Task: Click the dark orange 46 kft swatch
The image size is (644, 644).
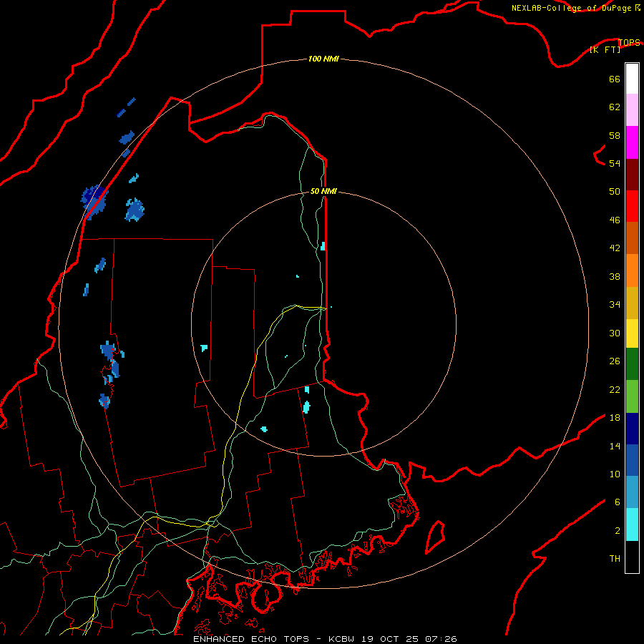Action: [x=632, y=238]
